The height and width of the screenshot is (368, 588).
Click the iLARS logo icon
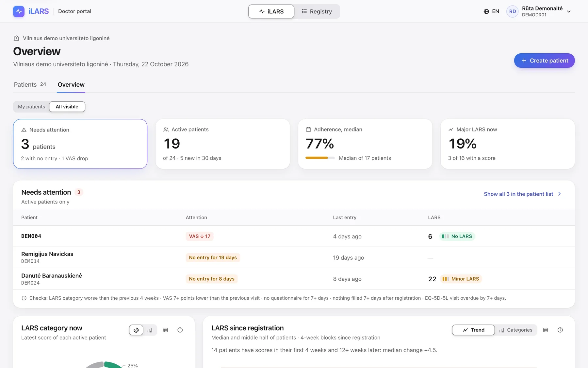[x=19, y=11]
